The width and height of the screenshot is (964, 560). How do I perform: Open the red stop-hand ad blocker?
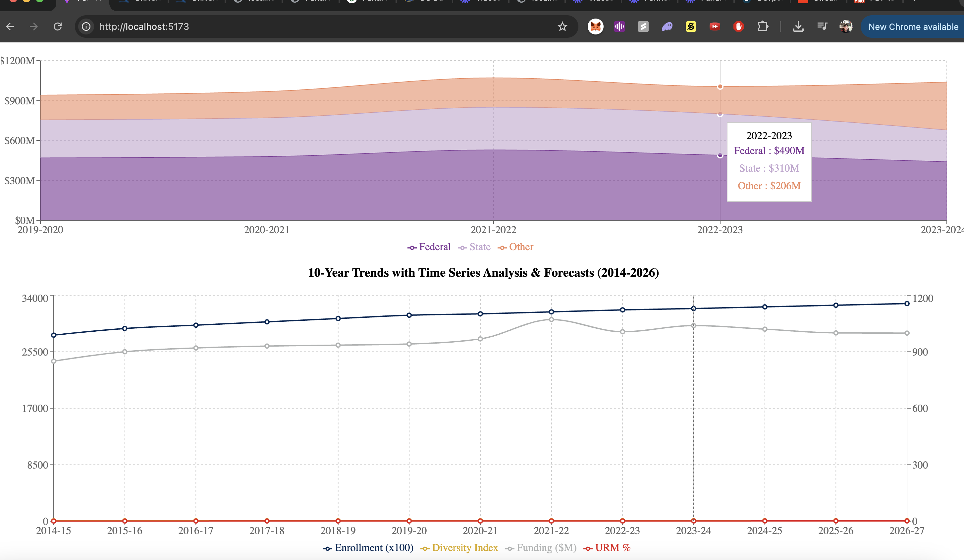tap(739, 27)
